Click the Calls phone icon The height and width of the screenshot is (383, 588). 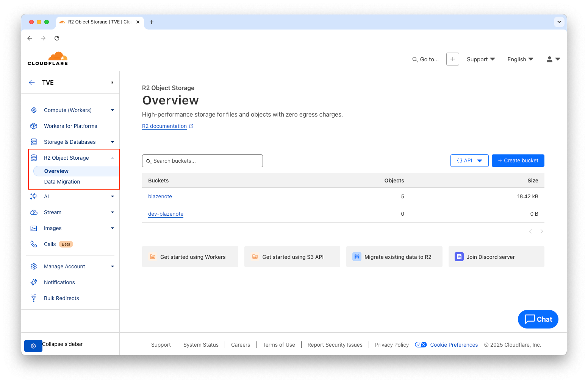[x=34, y=244]
